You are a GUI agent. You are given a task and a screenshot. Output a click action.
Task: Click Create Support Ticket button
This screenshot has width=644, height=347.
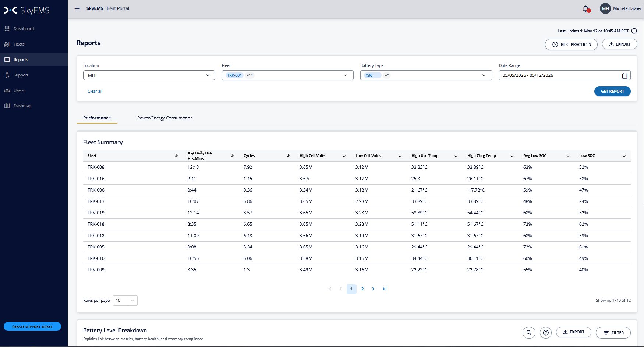pyautogui.click(x=32, y=326)
